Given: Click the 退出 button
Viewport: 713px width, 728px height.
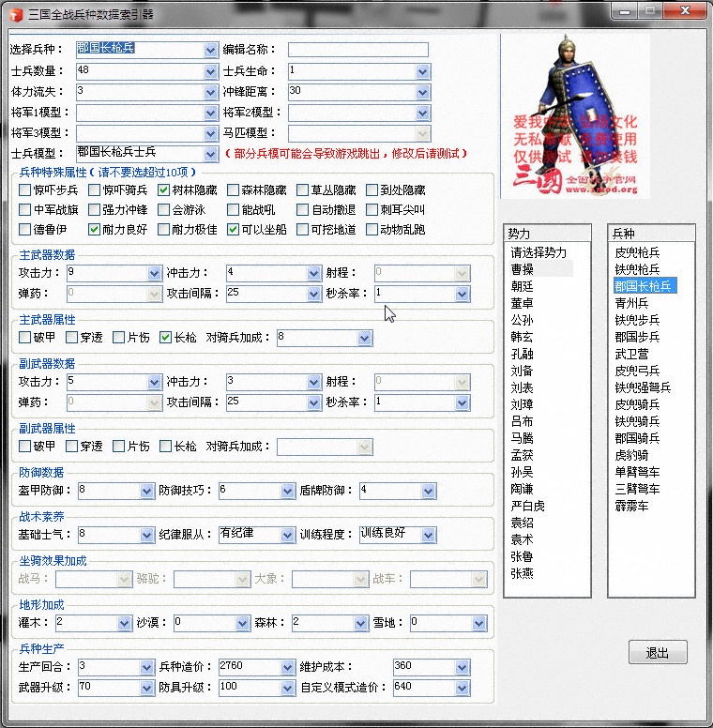Looking at the screenshot, I should point(658,653).
